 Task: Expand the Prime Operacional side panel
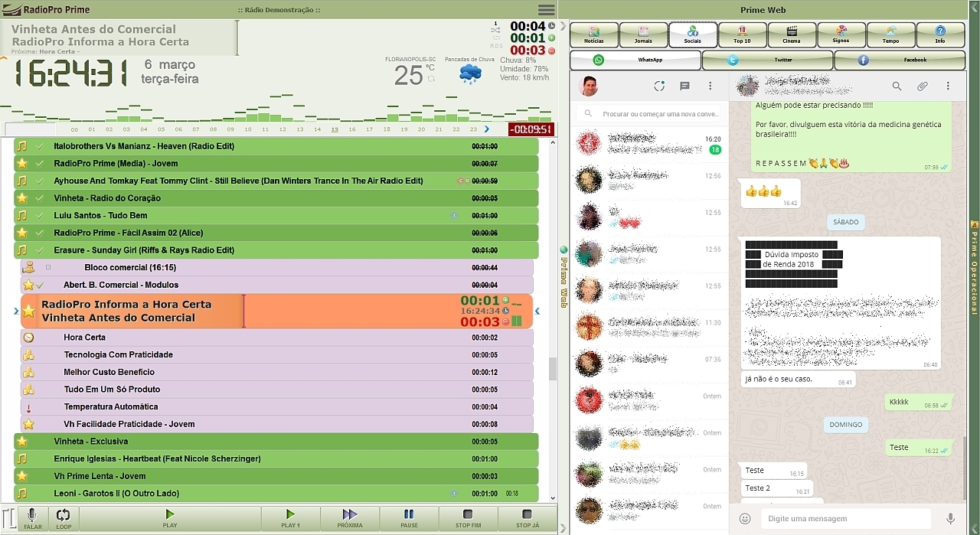pyautogui.click(x=974, y=268)
